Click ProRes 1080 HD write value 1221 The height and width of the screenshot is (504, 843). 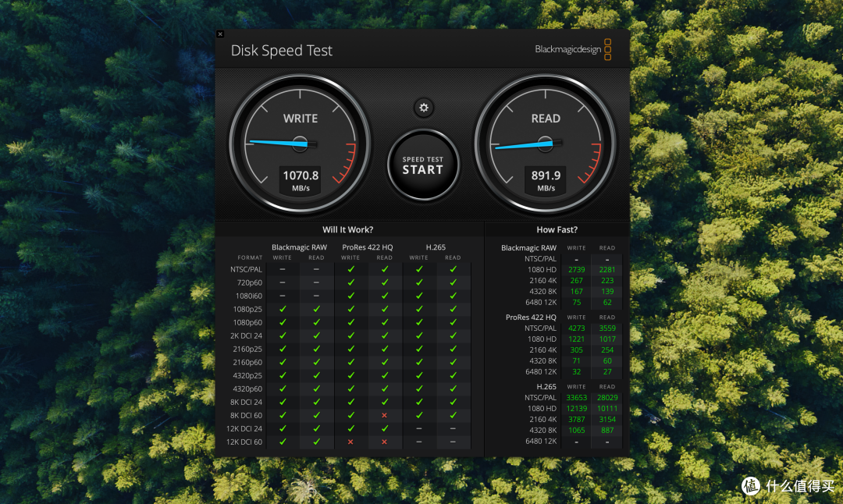[x=576, y=339]
